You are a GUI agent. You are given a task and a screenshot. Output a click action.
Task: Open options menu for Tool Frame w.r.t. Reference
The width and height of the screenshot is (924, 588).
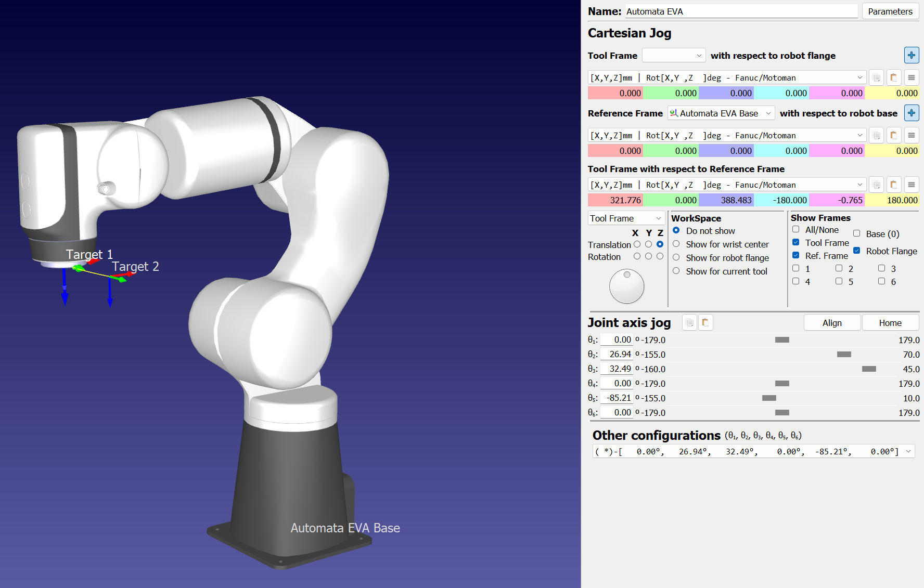(x=911, y=185)
